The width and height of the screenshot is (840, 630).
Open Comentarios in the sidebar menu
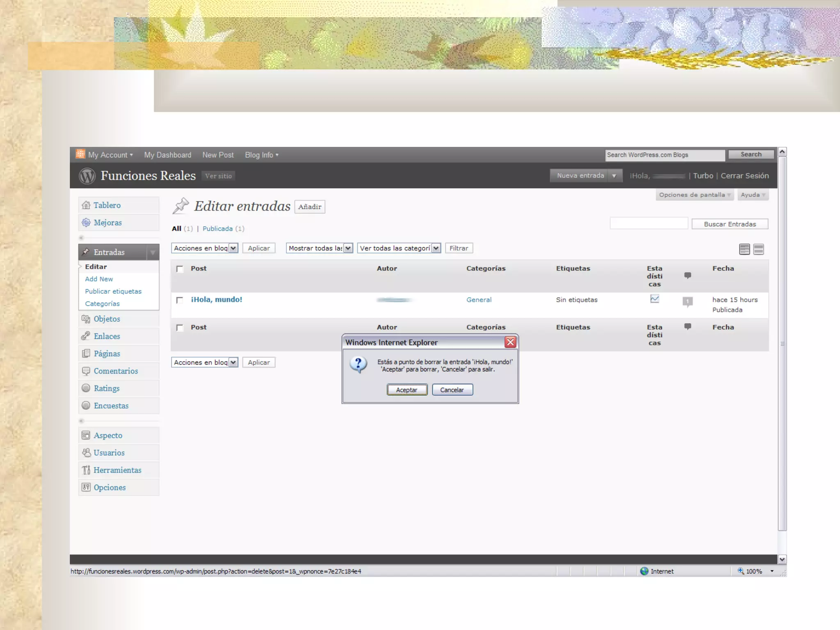(116, 371)
